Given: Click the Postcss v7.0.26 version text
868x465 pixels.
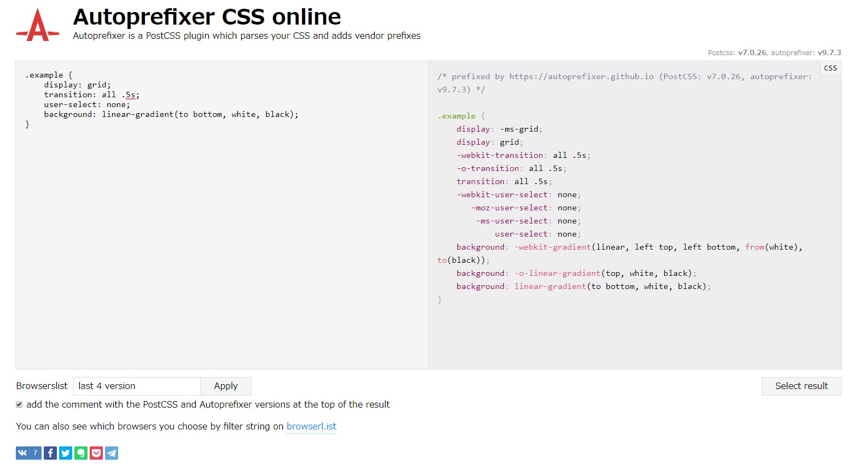Looking at the screenshot, I should pyautogui.click(x=737, y=52).
